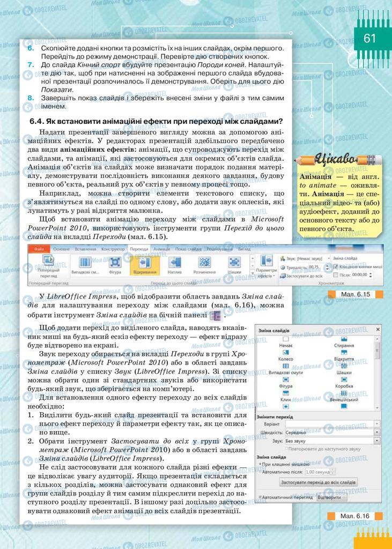Select the Клин transition in Impress panel

(x=285, y=396)
